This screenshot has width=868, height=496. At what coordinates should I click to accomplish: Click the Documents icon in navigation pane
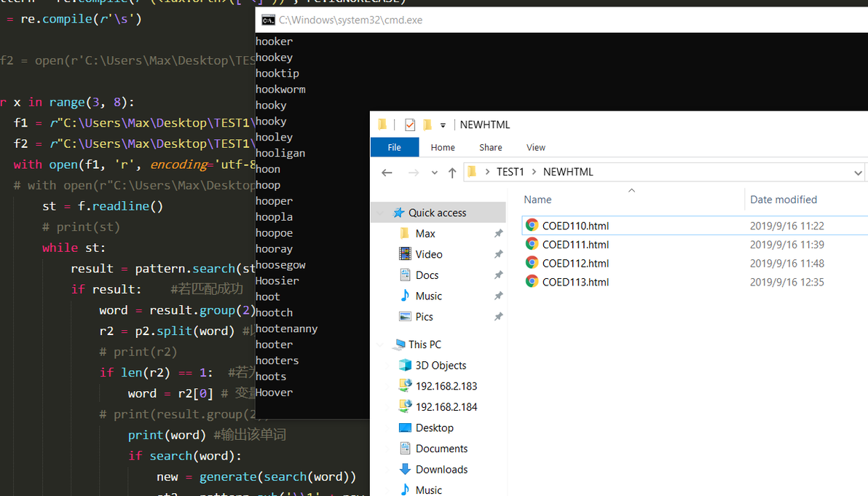tap(405, 449)
